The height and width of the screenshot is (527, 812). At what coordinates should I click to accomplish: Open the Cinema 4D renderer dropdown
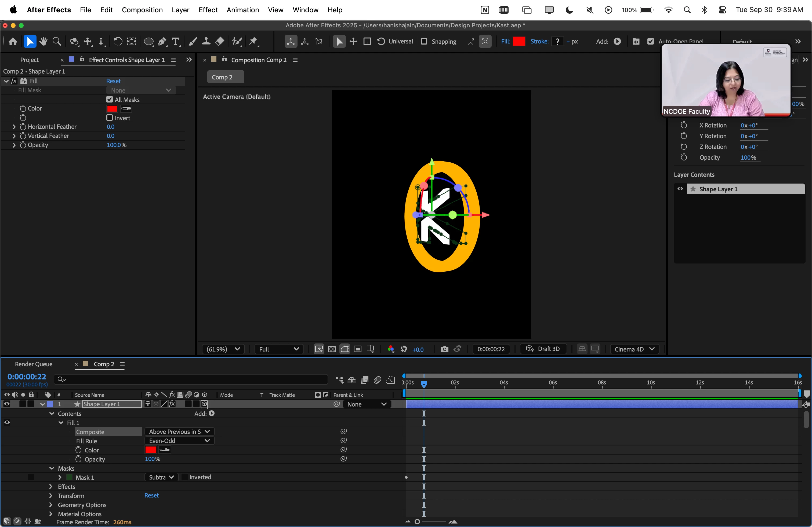[x=634, y=349]
